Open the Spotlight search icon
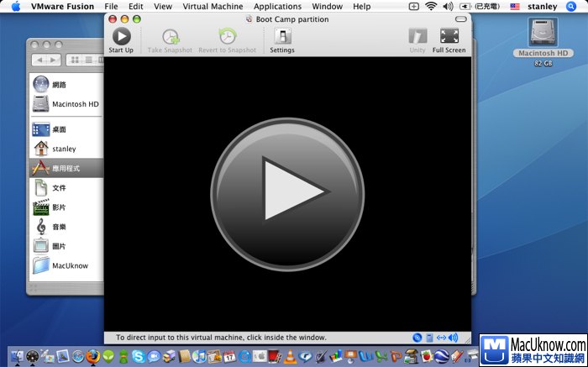The height and width of the screenshot is (367, 588). (575, 7)
